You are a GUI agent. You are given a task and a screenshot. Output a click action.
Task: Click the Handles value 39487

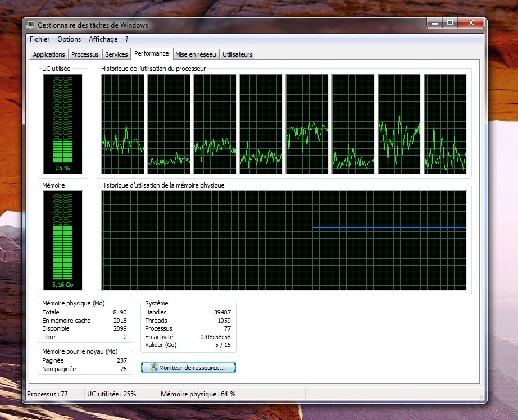[x=222, y=312]
